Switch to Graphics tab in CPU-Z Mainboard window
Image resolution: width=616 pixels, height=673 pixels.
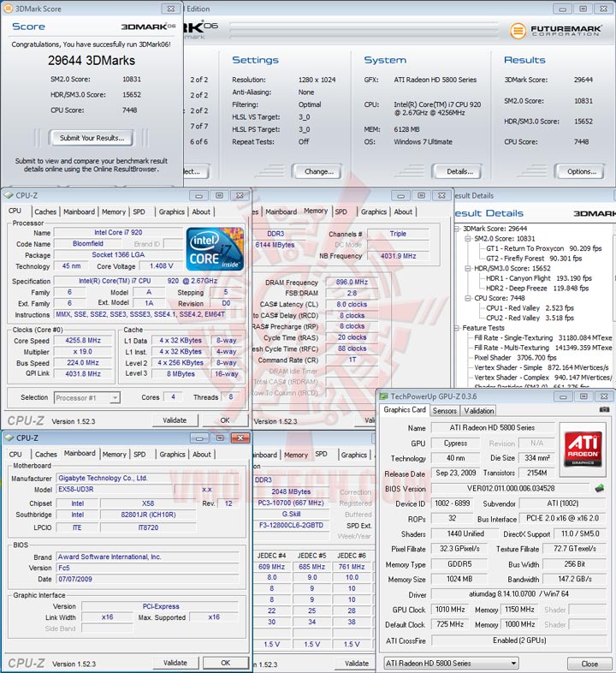tap(172, 454)
